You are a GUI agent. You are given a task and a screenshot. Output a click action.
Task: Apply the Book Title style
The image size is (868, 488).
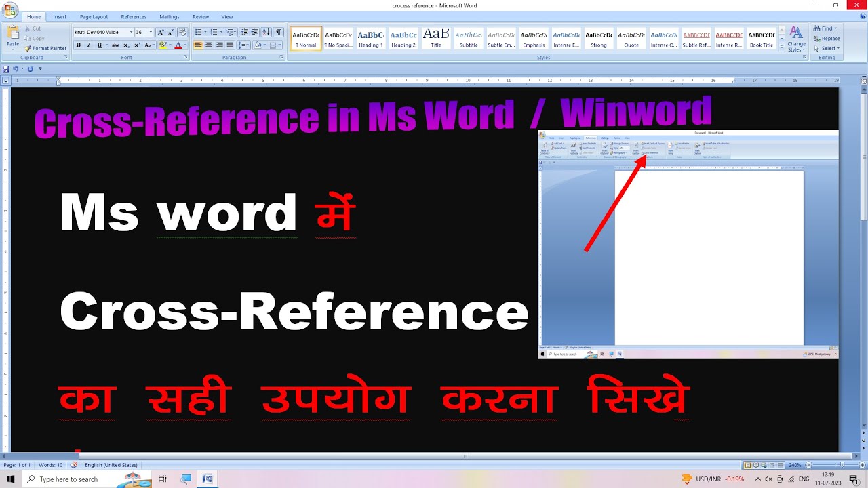tap(762, 39)
